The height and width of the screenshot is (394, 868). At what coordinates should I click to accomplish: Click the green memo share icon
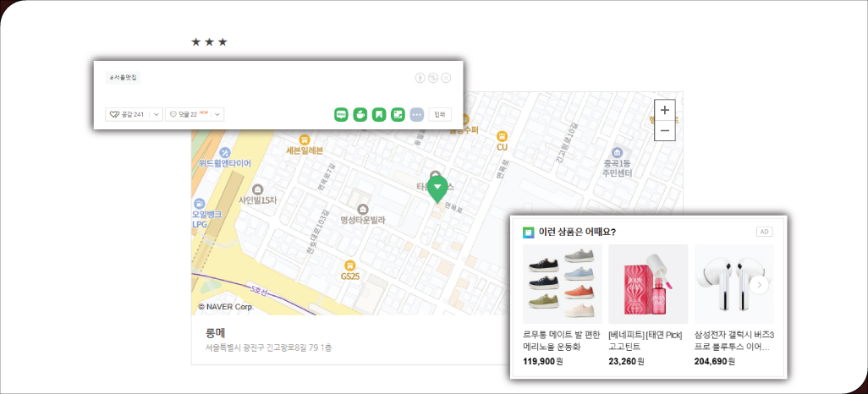click(x=398, y=114)
